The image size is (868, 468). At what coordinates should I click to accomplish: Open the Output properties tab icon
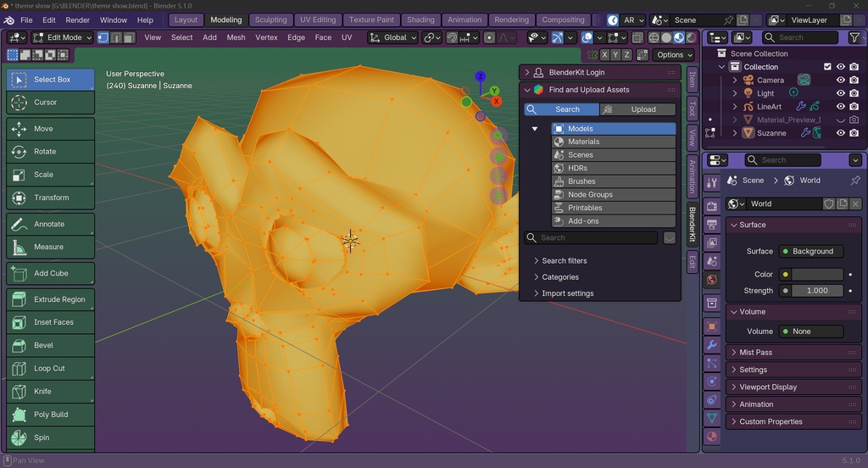[712, 225]
